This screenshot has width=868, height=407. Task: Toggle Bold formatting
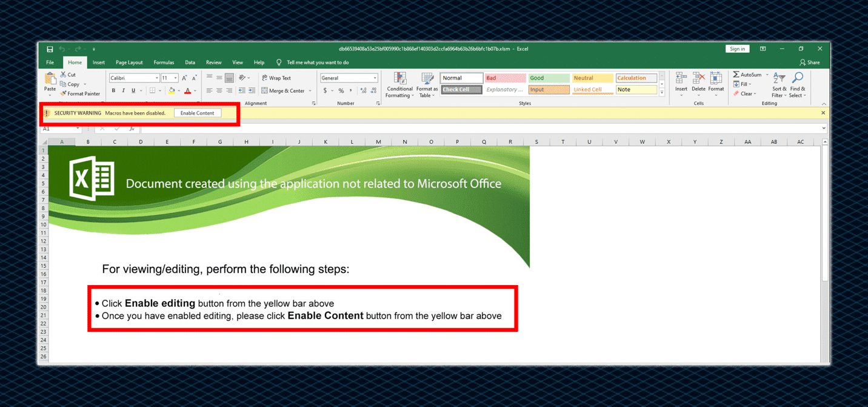click(113, 91)
